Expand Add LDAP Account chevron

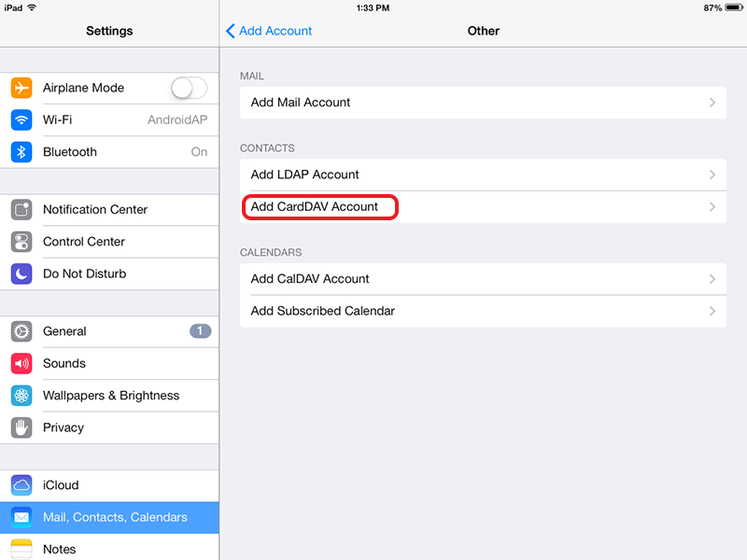coord(712,175)
